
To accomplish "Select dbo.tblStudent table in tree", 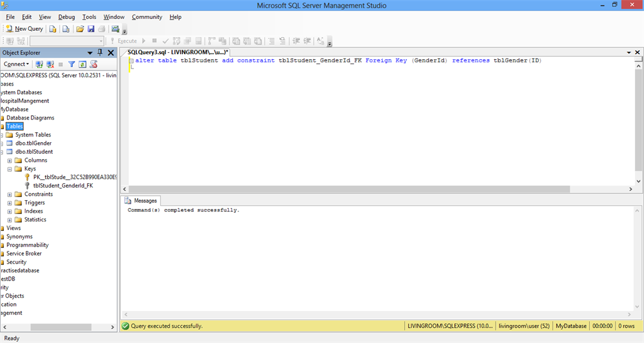I will click(x=34, y=152).
